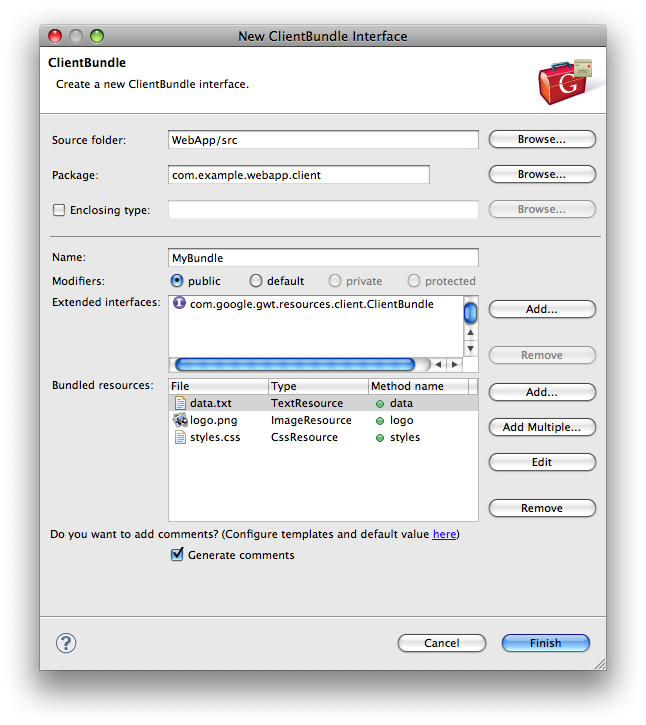Uncheck the Generate comments checkbox
This screenshot has height=725, width=646.
coord(177,555)
